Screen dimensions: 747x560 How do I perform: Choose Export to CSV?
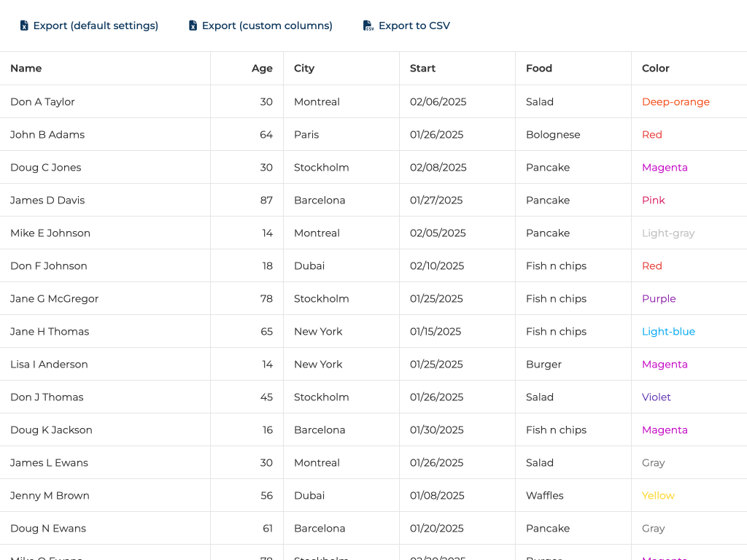[x=414, y=26]
